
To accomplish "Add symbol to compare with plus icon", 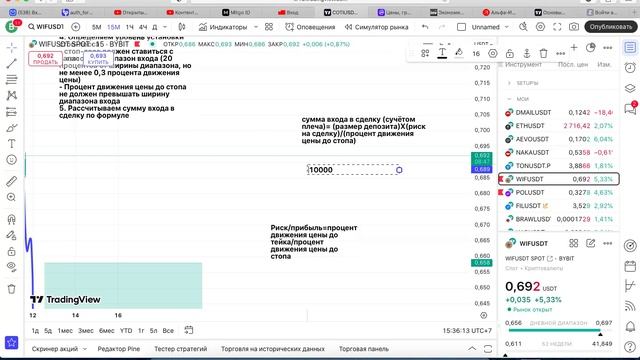I will click(76, 27).
